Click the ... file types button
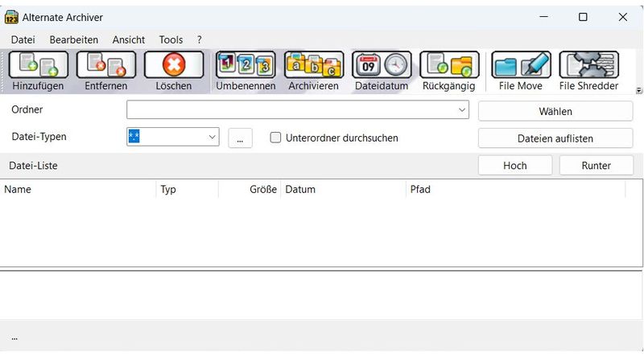This screenshot has width=644, height=362. coord(240,138)
